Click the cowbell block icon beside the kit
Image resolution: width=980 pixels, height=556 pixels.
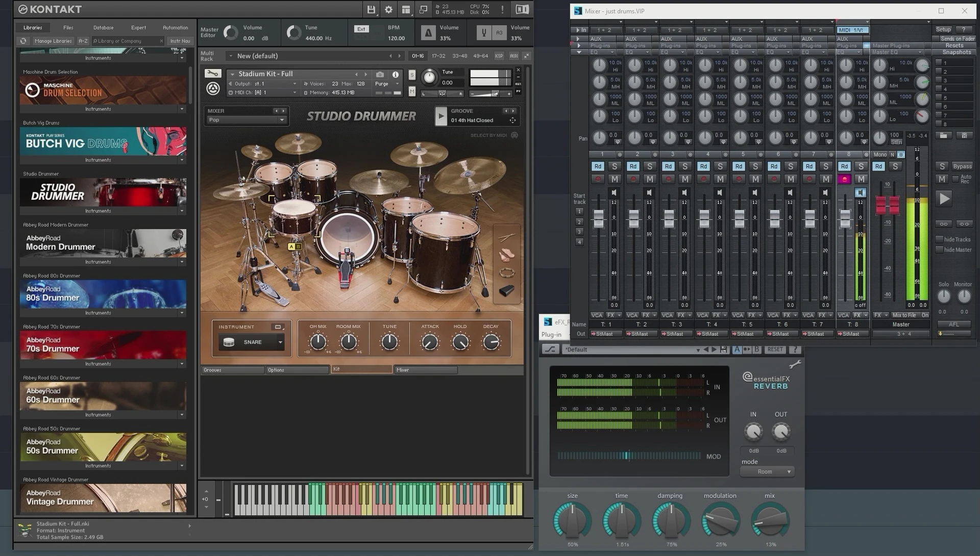coord(506,291)
